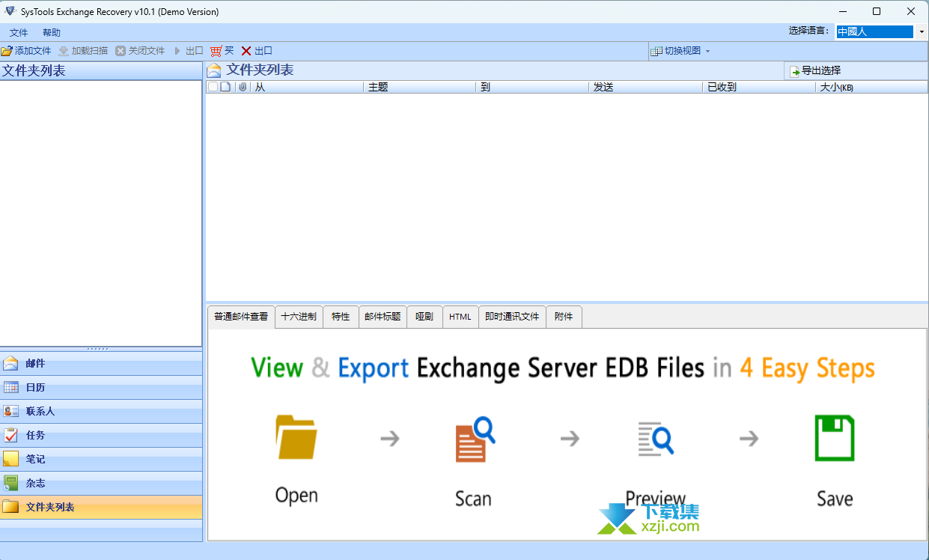Open the 帮助 menu
The height and width of the screenshot is (560, 929).
tap(52, 33)
